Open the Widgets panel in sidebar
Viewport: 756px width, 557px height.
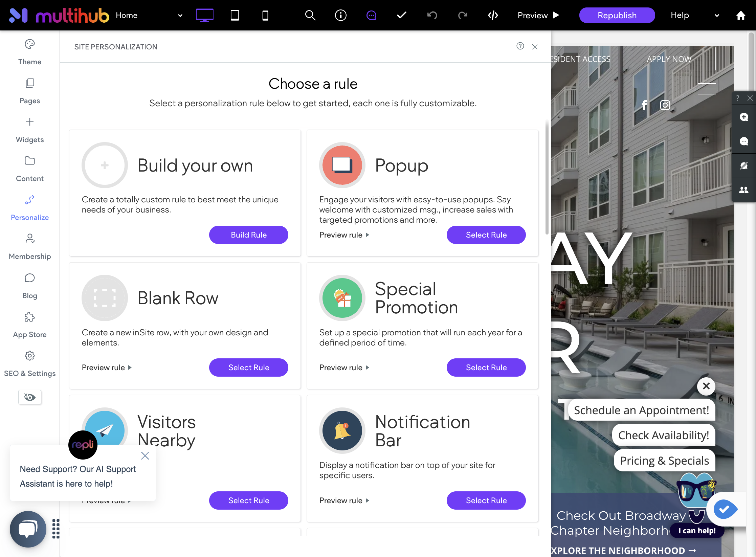pyautogui.click(x=30, y=130)
